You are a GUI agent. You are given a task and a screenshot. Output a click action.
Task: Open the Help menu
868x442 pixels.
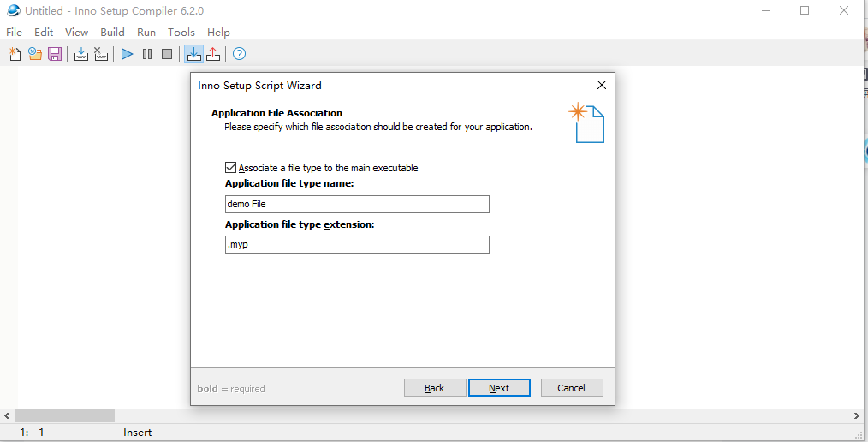[x=218, y=33]
